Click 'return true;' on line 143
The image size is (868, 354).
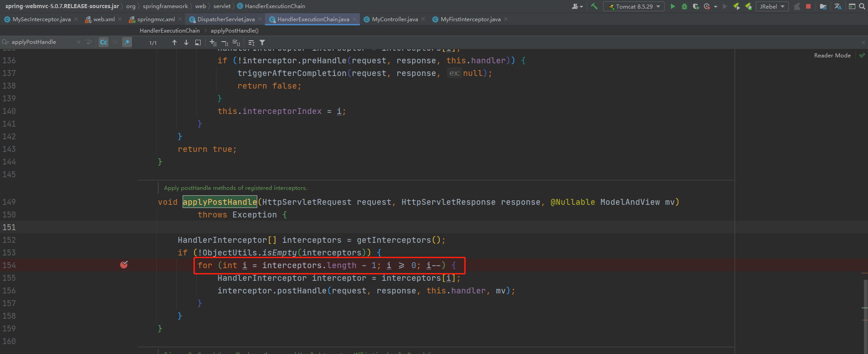coord(207,149)
